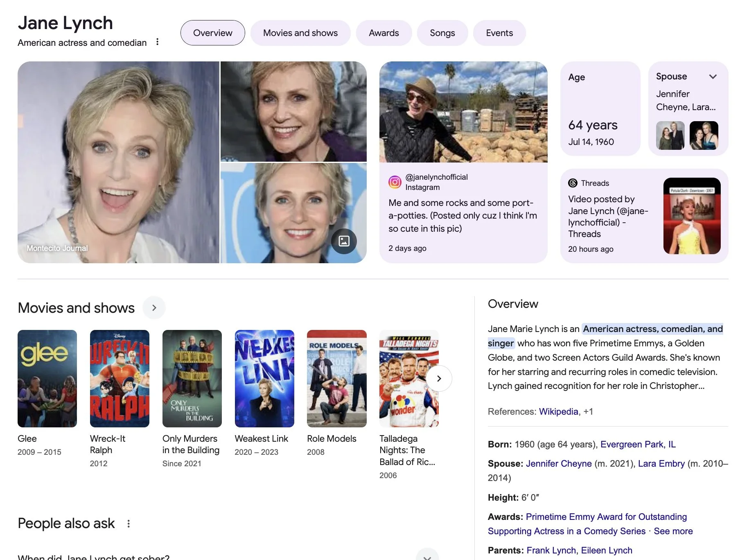Open Primetime Emmy Award link

pyautogui.click(x=587, y=524)
